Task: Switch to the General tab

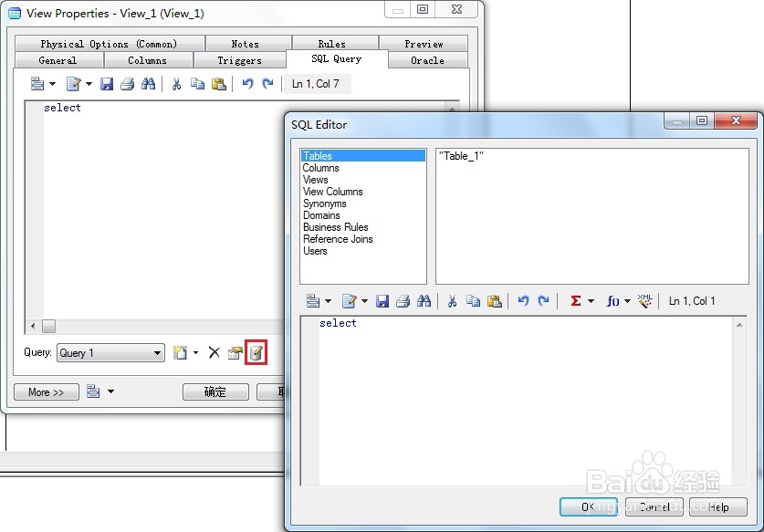Action: (x=58, y=60)
